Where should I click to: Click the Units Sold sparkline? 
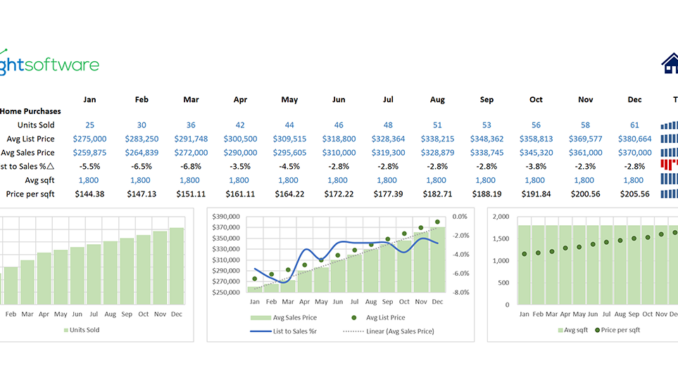coord(669,125)
